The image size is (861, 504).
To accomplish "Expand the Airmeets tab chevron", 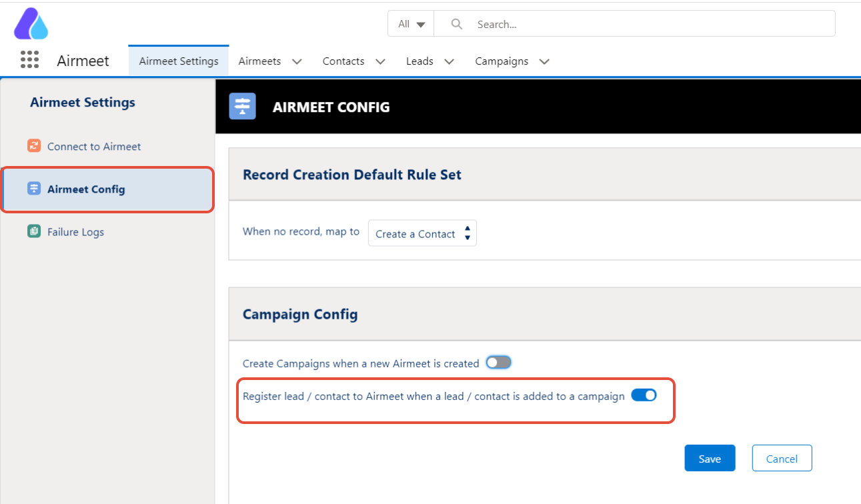I will 297,61.
